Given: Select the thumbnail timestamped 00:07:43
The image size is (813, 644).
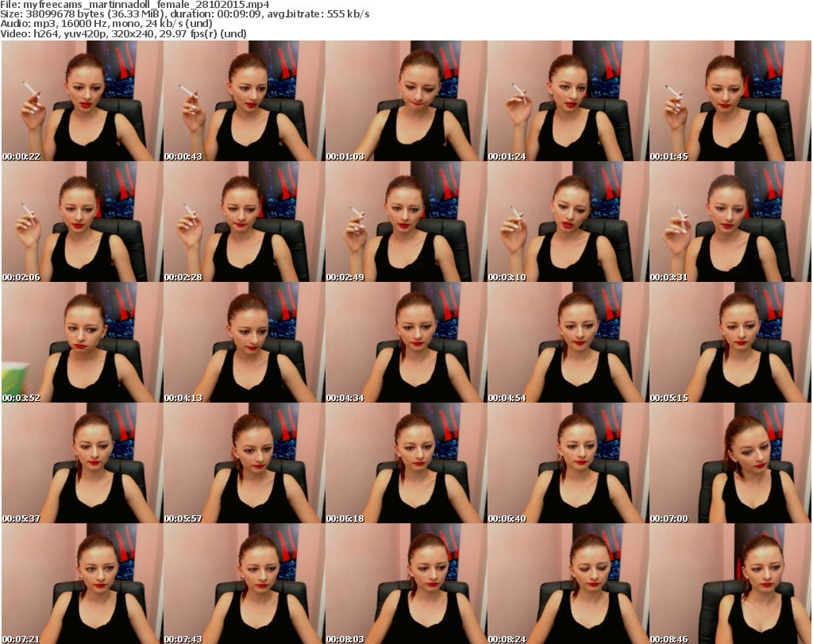Looking at the screenshot, I should tap(245, 584).
